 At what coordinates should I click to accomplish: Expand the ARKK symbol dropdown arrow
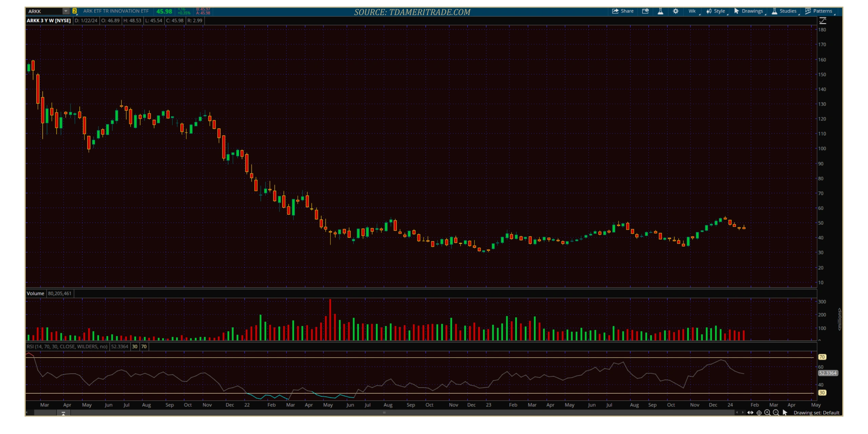pyautogui.click(x=66, y=11)
